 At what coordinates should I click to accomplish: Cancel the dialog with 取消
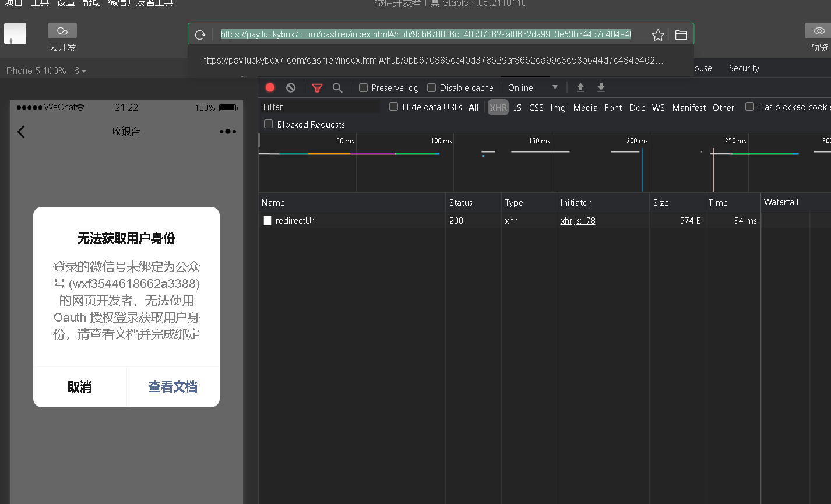(x=80, y=387)
